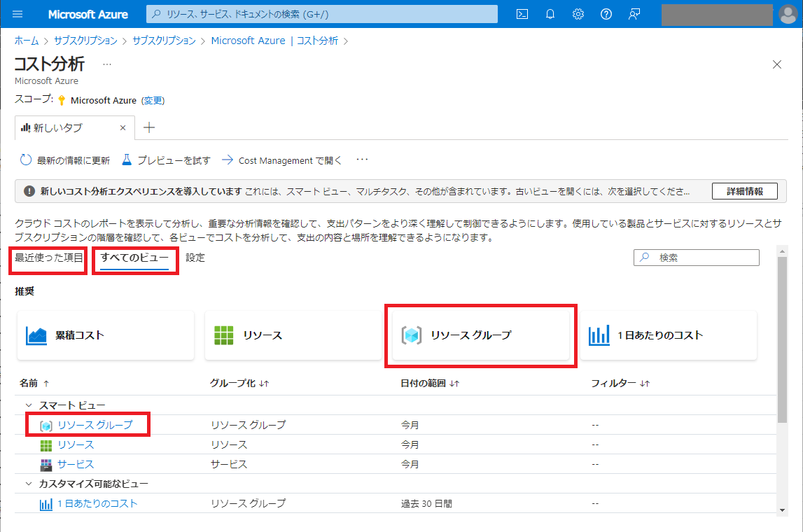Open the portal settings gear icon
Screen dimensions: 803x532
coord(578,14)
